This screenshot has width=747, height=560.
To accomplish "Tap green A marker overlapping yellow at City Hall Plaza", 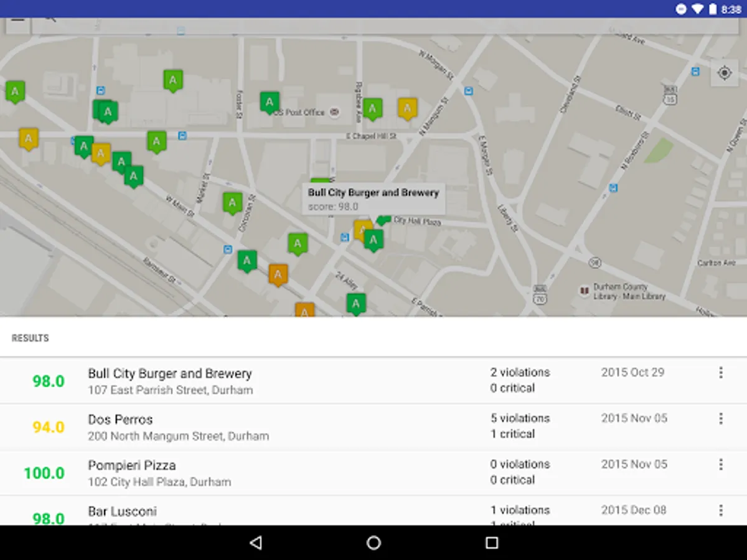I will tap(374, 240).
